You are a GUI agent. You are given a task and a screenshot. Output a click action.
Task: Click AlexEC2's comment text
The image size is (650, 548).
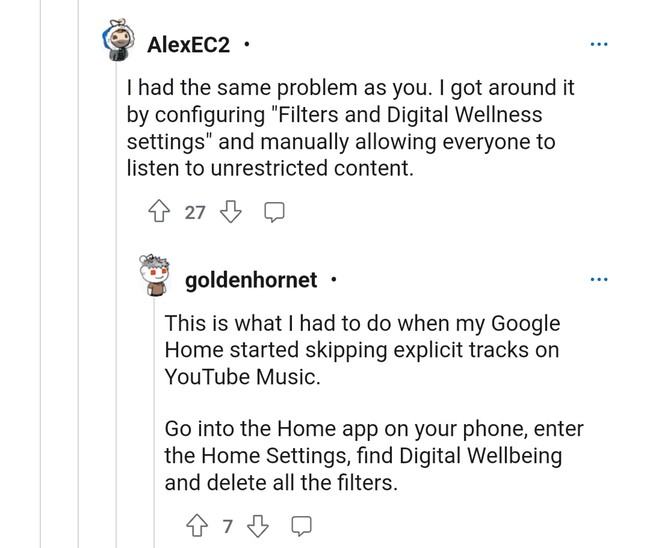pyautogui.click(x=350, y=128)
